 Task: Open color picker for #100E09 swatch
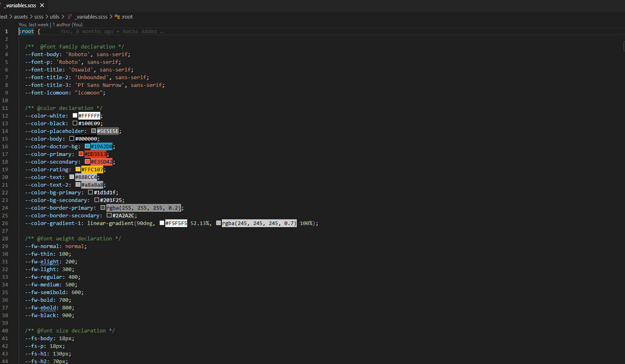tap(75, 123)
